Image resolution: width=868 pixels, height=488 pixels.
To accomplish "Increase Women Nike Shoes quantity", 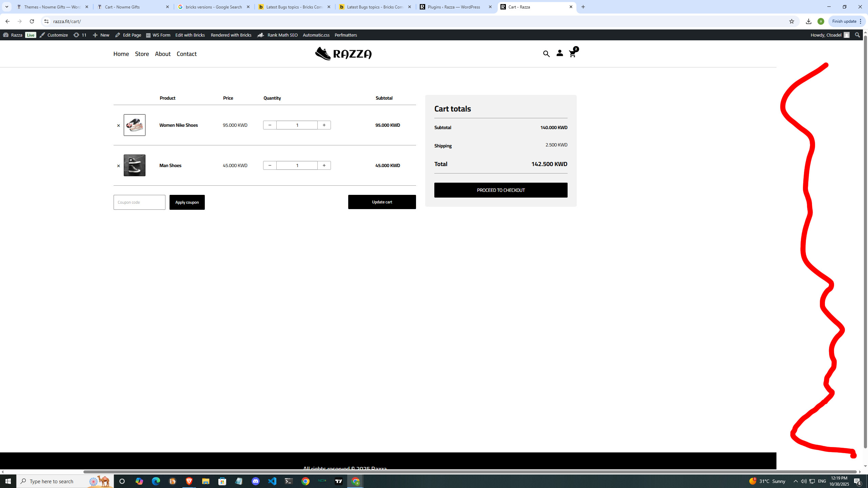I will click(324, 125).
